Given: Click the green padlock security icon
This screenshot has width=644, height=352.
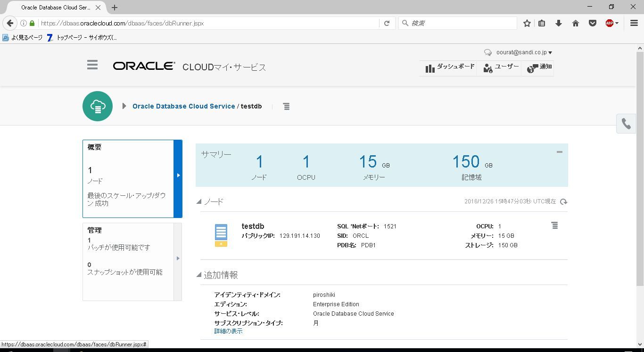Looking at the screenshot, I should 32,23.
